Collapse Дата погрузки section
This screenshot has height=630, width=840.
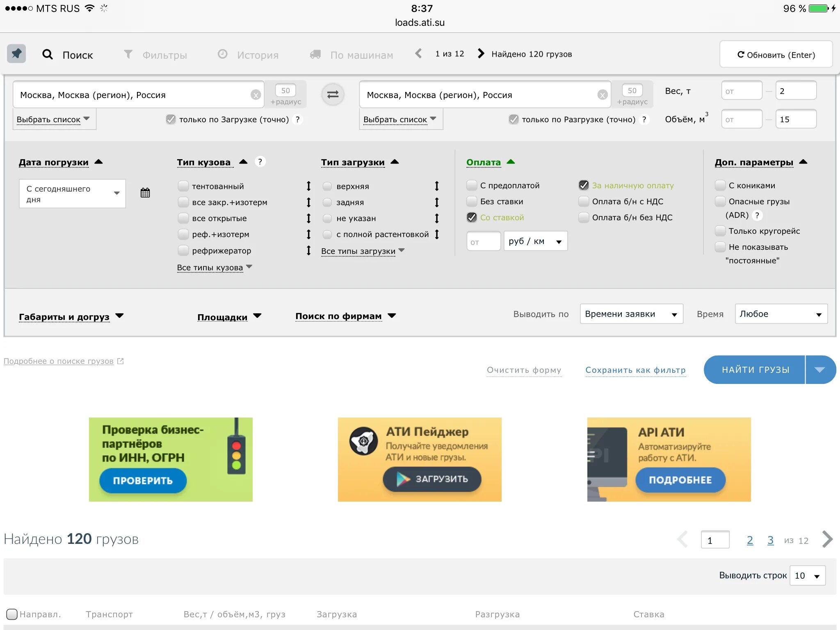(61, 162)
